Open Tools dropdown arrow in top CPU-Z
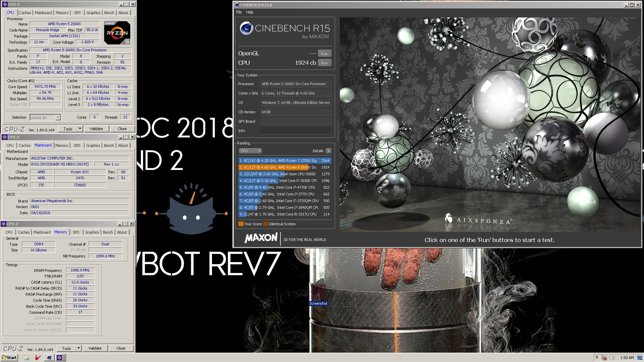644x362 pixels. 80,129
